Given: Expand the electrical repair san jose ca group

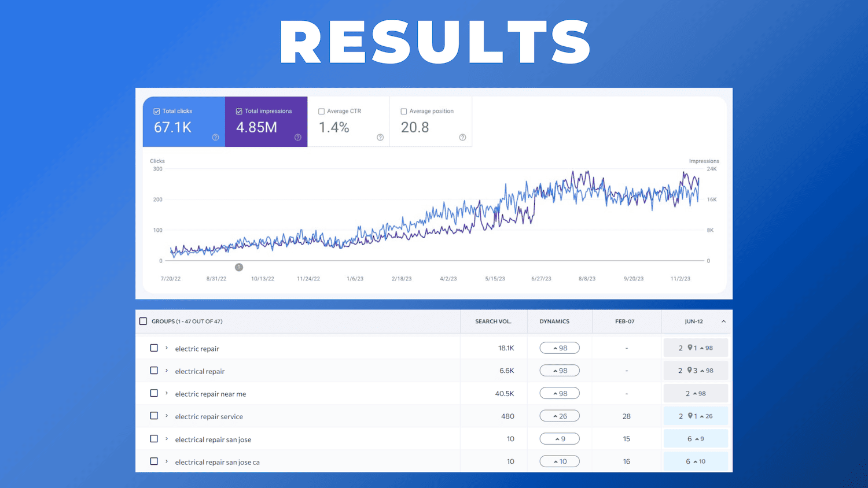Looking at the screenshot, I should tap(167, 461).
